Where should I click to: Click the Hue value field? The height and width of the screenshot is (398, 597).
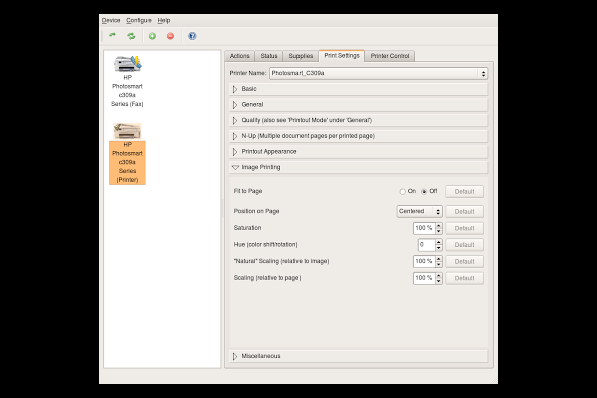coord(426,245)
